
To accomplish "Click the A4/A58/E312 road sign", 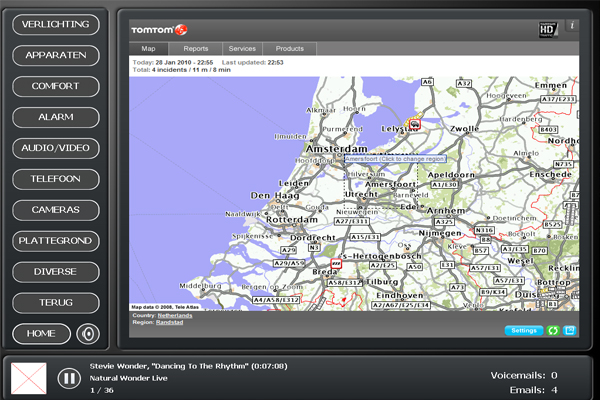I will [276, 300].
